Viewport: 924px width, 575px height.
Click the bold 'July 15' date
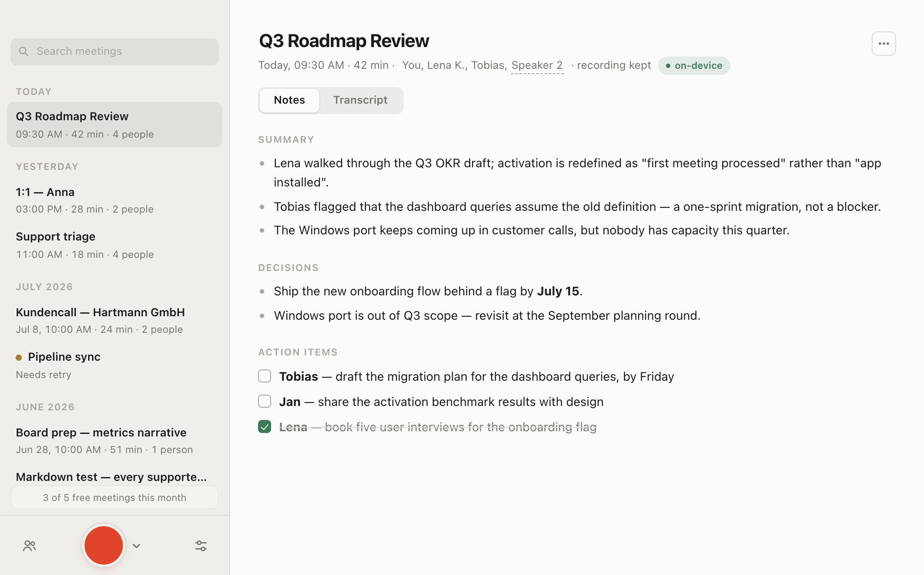pyautogui.click(x=558, y=291)
